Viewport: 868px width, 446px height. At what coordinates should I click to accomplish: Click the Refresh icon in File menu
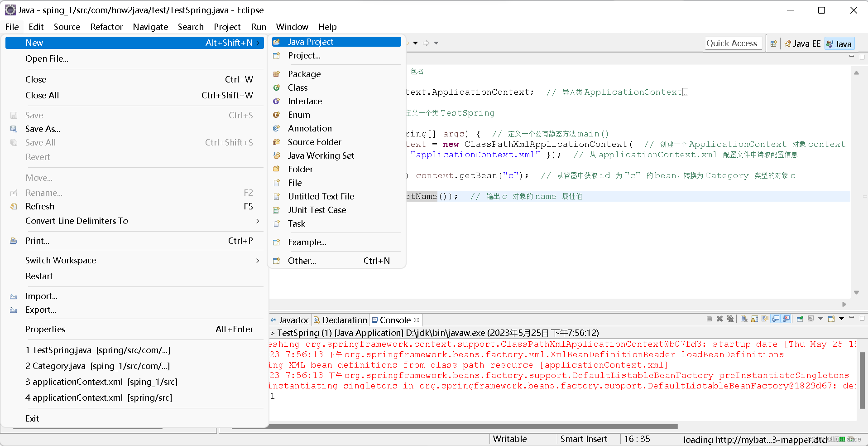pyautogui.click(x=14, y=206)
